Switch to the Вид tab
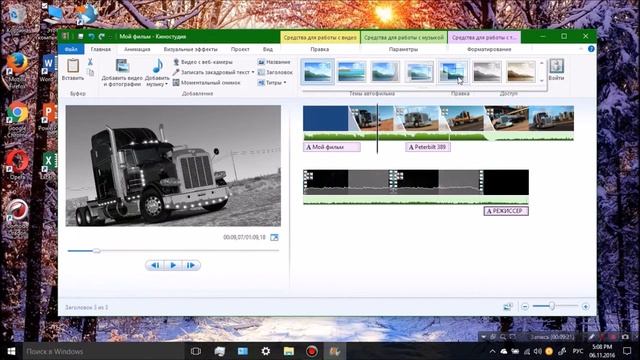 coord(268,49)
